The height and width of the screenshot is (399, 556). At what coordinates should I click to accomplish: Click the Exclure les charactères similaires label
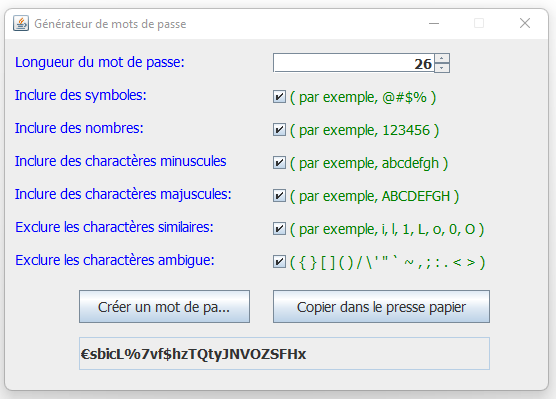tap(114, 227)
